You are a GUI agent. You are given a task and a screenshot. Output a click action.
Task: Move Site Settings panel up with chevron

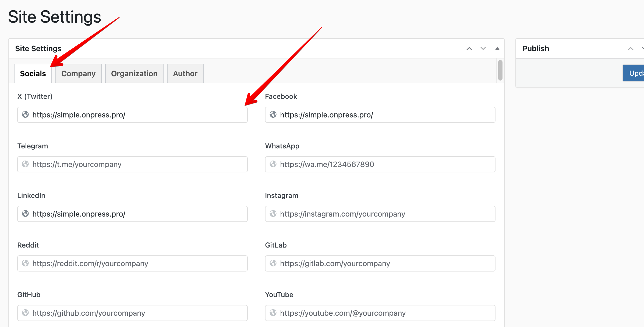tap(469, 48)
